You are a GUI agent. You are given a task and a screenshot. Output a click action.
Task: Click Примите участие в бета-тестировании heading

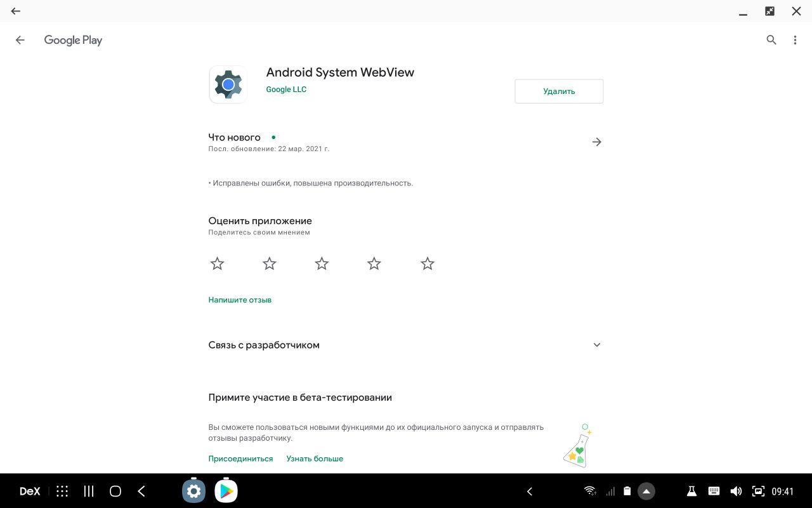pyautogui.click(x=300, y=398)
